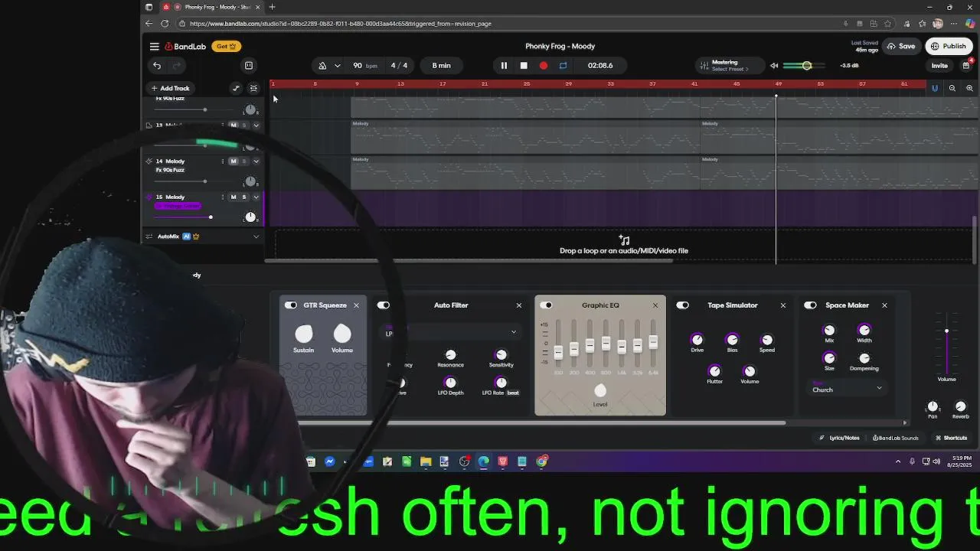This screenshot has height=551, width=980.
Task: Mute track 14 Melody
Action: coord(234,161)
